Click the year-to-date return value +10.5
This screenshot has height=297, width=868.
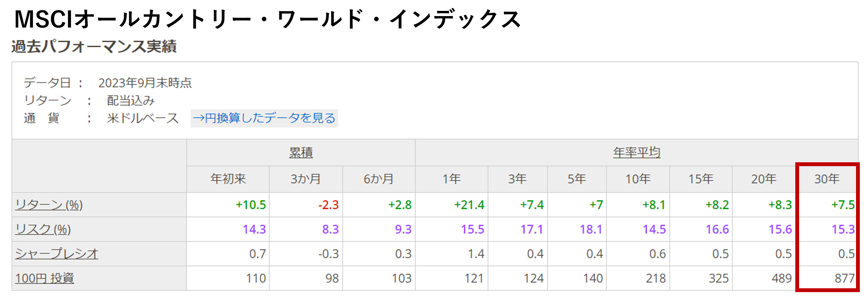pyautogui.click(x=251, y=205)
